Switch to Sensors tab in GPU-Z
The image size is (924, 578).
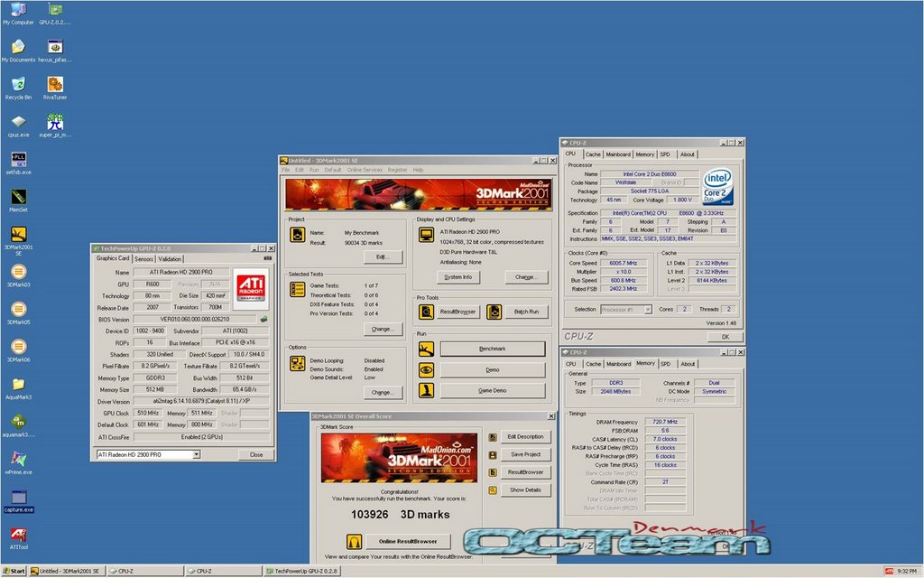click(x=143, y=259)
